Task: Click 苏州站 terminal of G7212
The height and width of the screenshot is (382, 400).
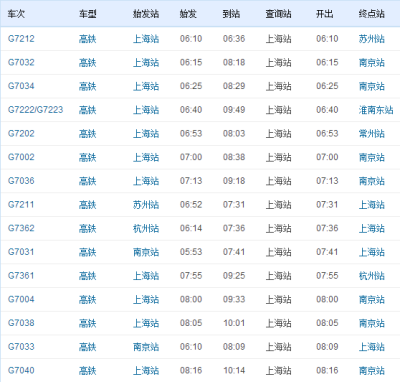Action: pyautogui.click(x=372, y=39)
